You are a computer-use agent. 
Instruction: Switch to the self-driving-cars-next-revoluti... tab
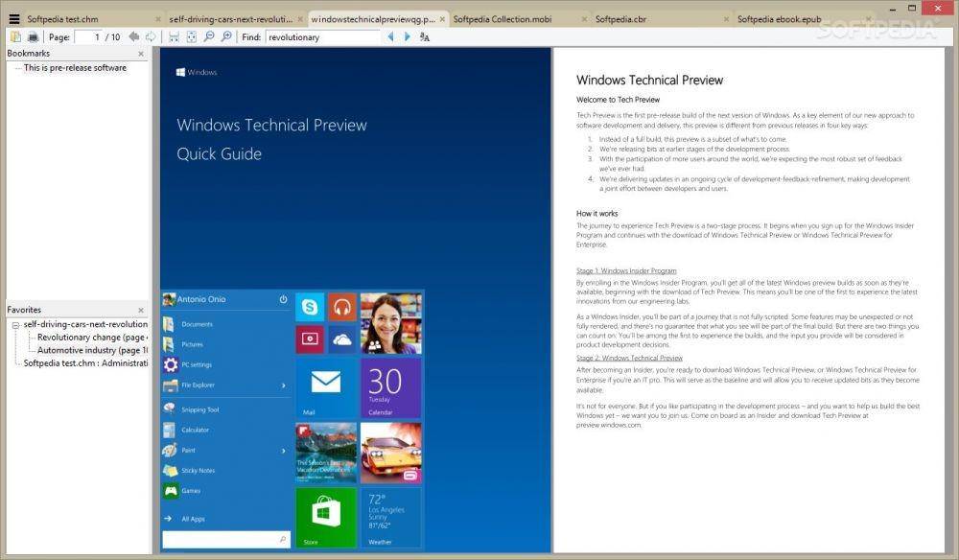tap(230, 19)
